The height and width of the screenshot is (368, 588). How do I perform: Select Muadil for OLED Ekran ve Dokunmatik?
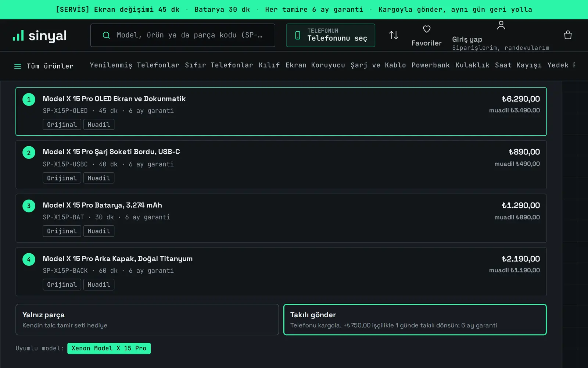tap(99, 125)
